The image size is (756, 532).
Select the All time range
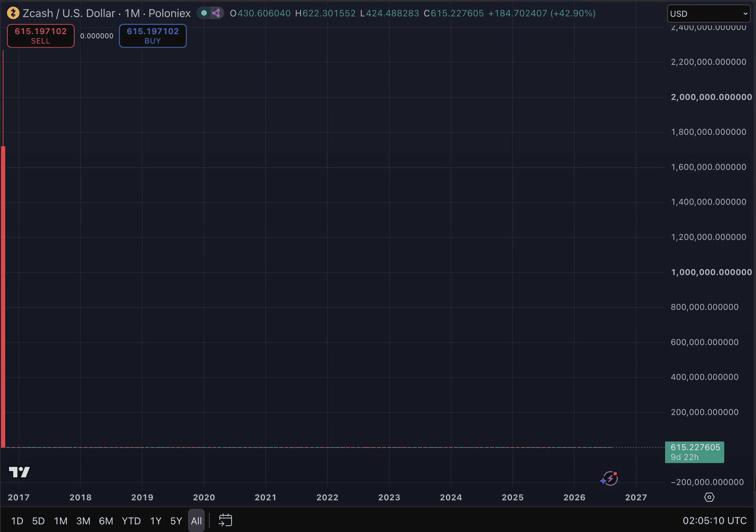(196, 521)
